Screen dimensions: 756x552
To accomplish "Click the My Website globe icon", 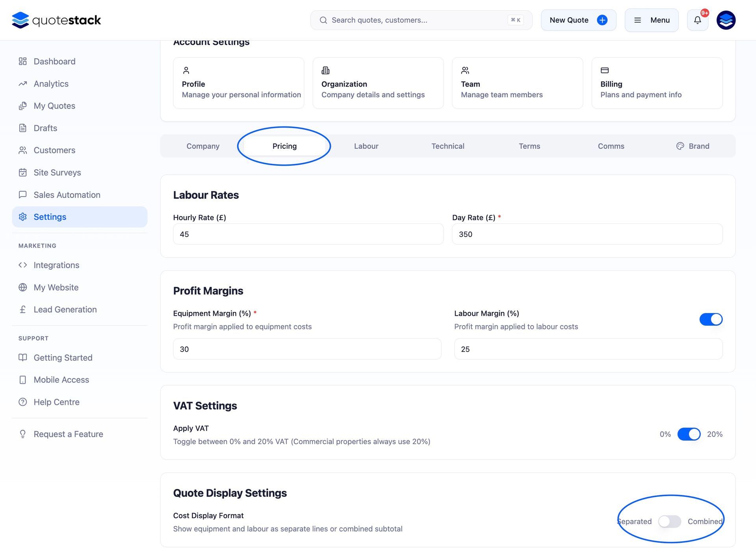I will [23, 287].
